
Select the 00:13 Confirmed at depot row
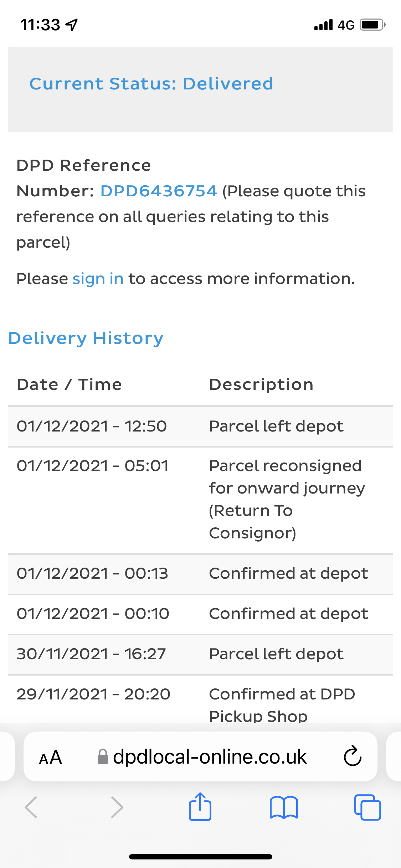[x=200, y=574]
